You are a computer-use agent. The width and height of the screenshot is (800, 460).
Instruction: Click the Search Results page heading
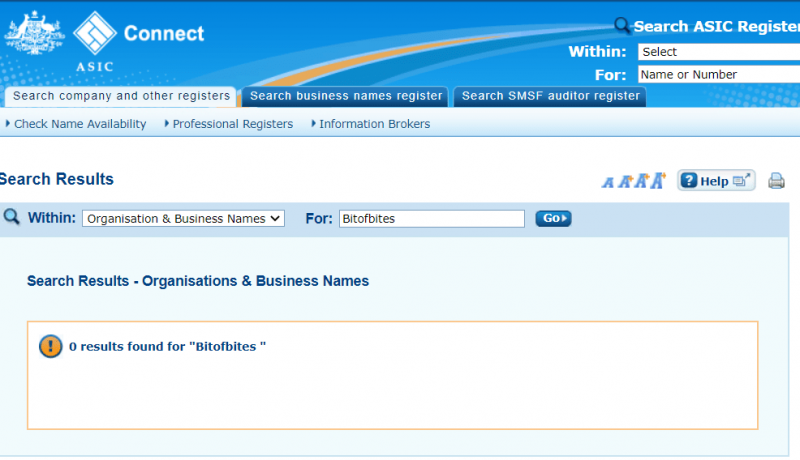click(56, 179)
